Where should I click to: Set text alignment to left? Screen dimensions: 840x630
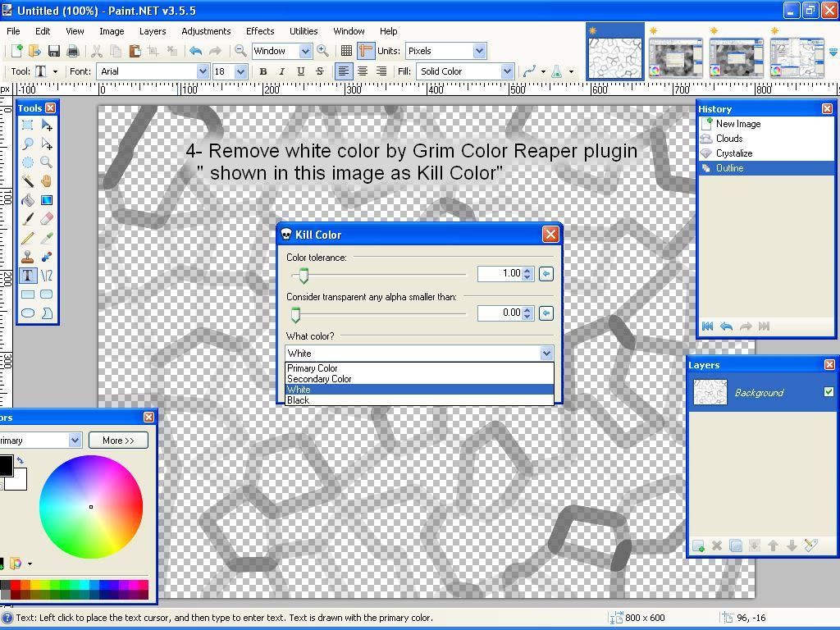click(x=344, y=71)
